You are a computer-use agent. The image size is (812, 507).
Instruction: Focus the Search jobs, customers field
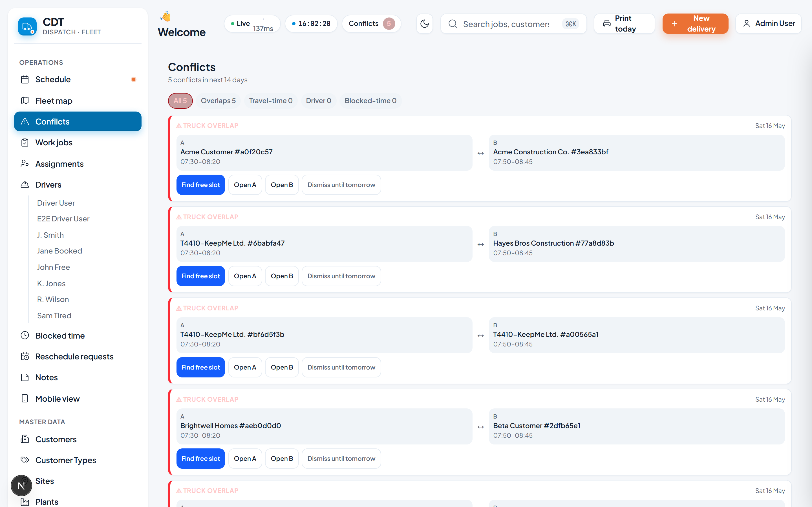click(513, 23)
